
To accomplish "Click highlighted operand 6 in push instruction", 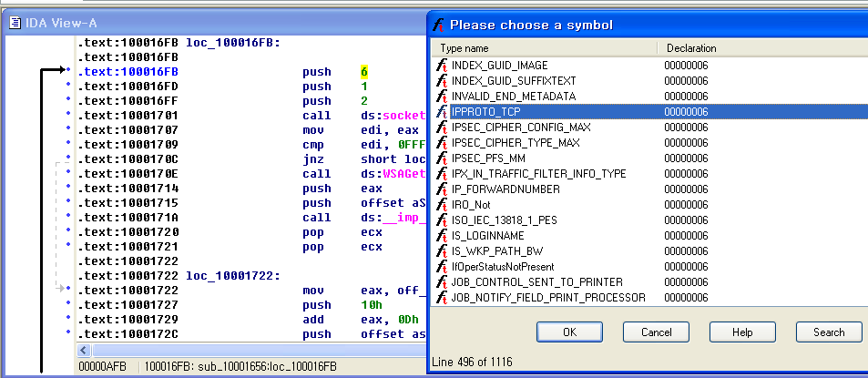I will [x=364, y=72].
